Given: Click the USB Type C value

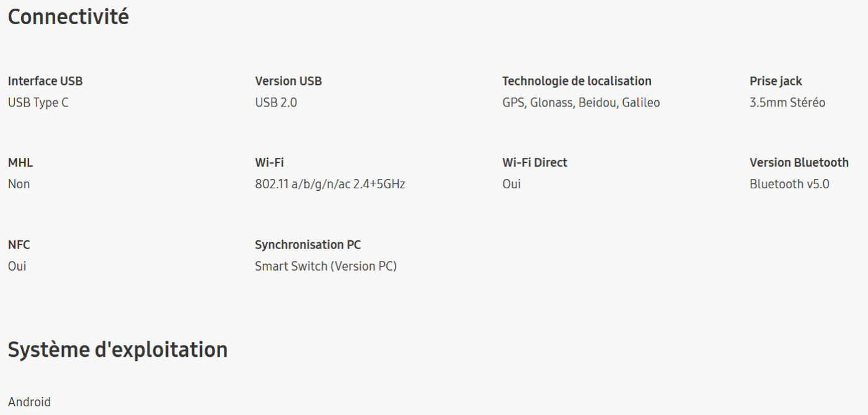Looking at the screenshot, I should pyautogui.click(x=38, y=103).
